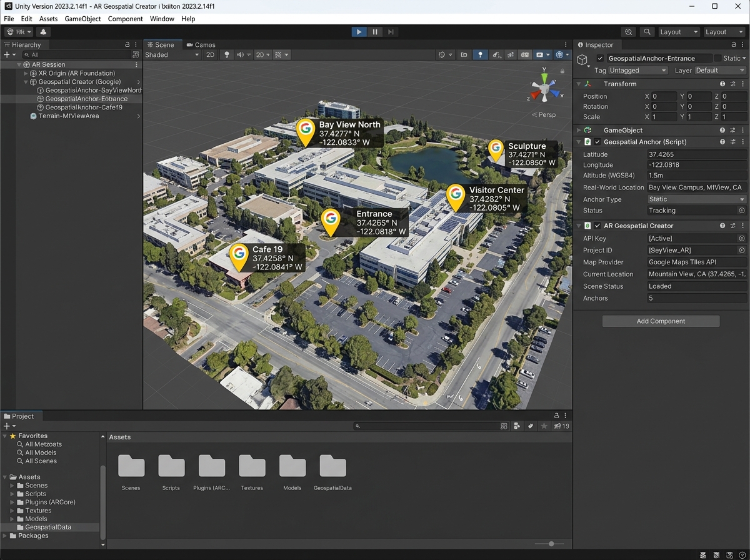
Task: Open the Static flags dropdown arrow
Action: [743, 58]
